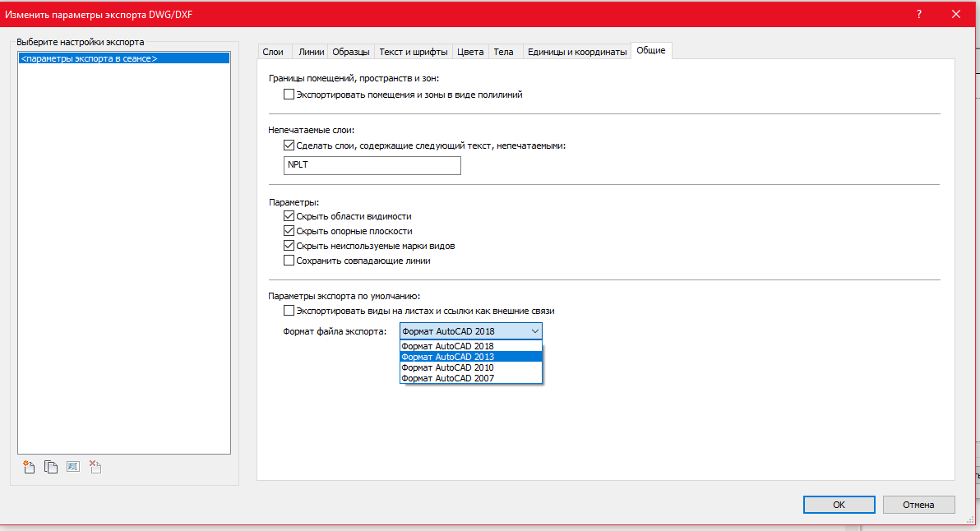This screenshot has height=531, width=980.
Task: Confirm settings with the OK button
Action: (839, 505)
